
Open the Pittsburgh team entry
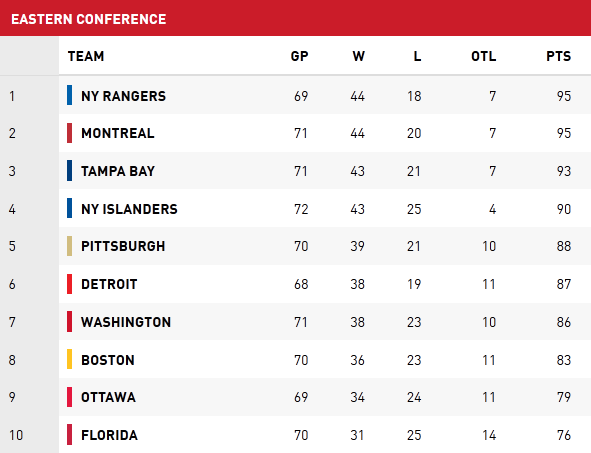123,246
